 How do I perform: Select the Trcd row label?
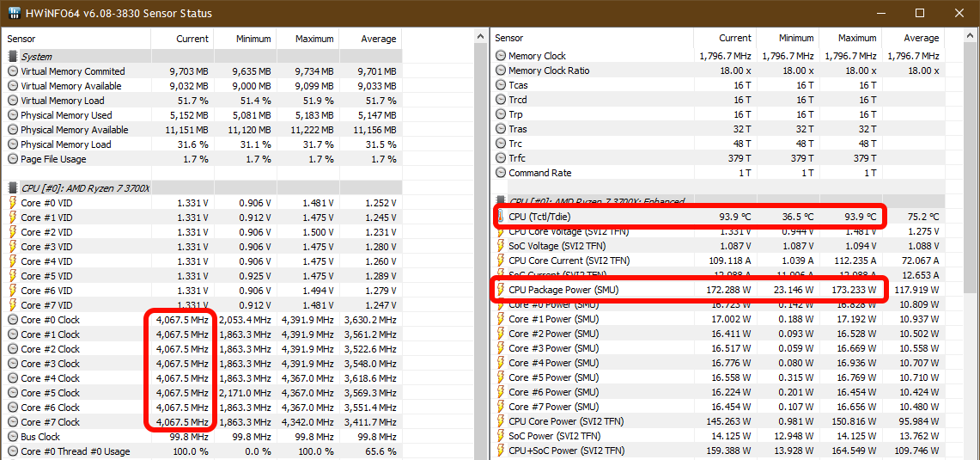[518, 100]
